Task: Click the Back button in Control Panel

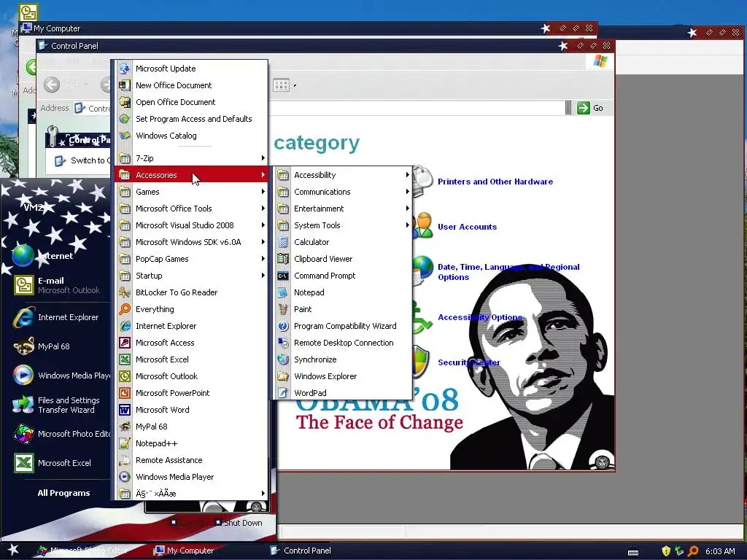Action: click(x=52, y=85)
